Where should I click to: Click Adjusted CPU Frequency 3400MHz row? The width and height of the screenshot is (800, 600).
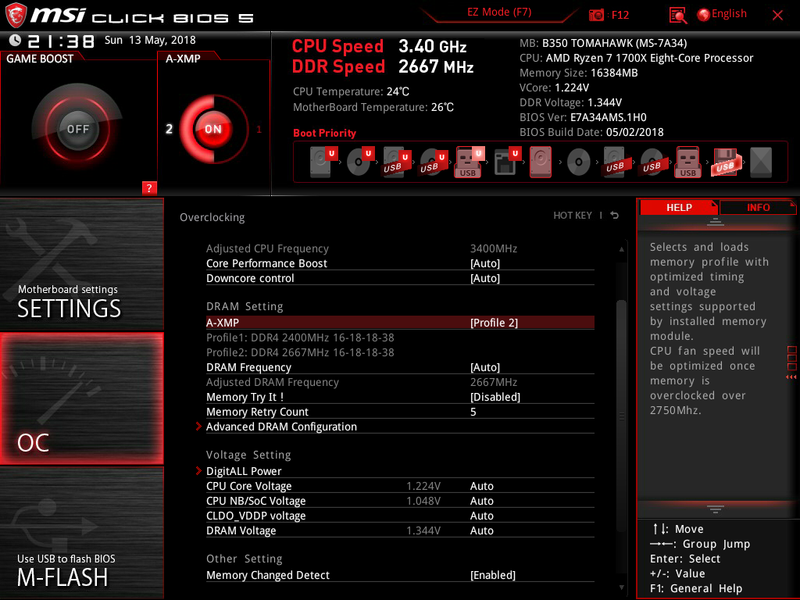pyautogui.click(x=400, y=248)
